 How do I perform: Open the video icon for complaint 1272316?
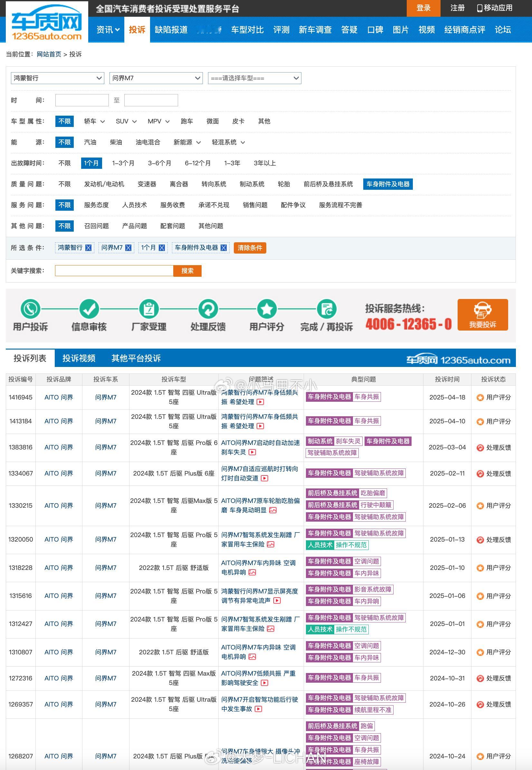[x=264, y=683]
